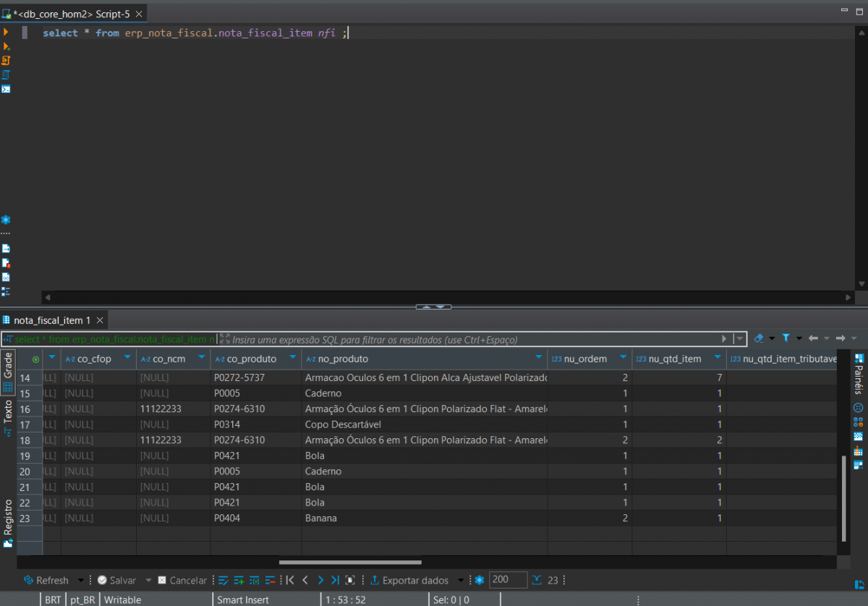Open the SQL console terminal icon
868x606 pixels.
tap(6, 89)
